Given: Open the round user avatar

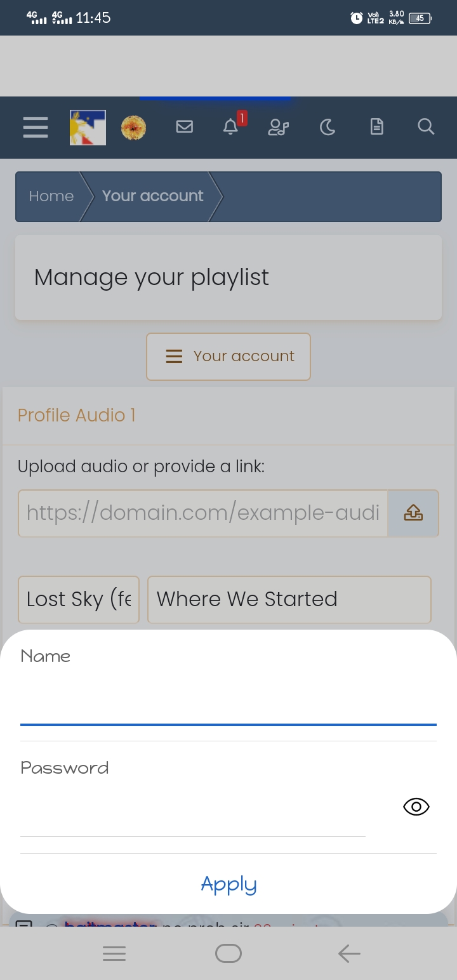Looking at the screenshot, I should coord(133,128).
